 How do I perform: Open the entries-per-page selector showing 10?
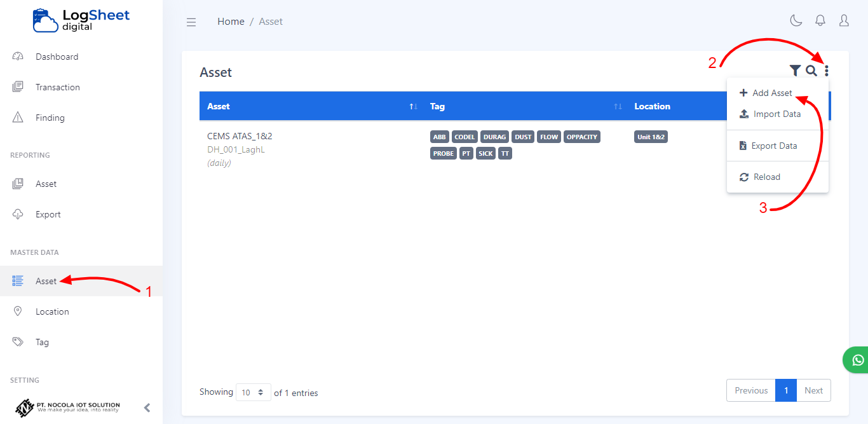pyautogui.click(x=253, y=392)
